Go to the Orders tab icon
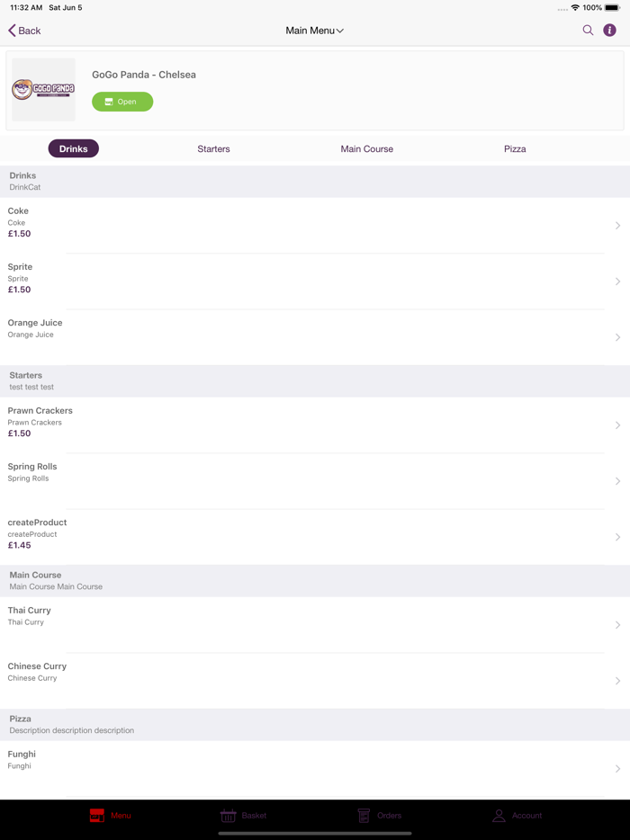Screen dimensions: 630x840 tap(364, 816)
